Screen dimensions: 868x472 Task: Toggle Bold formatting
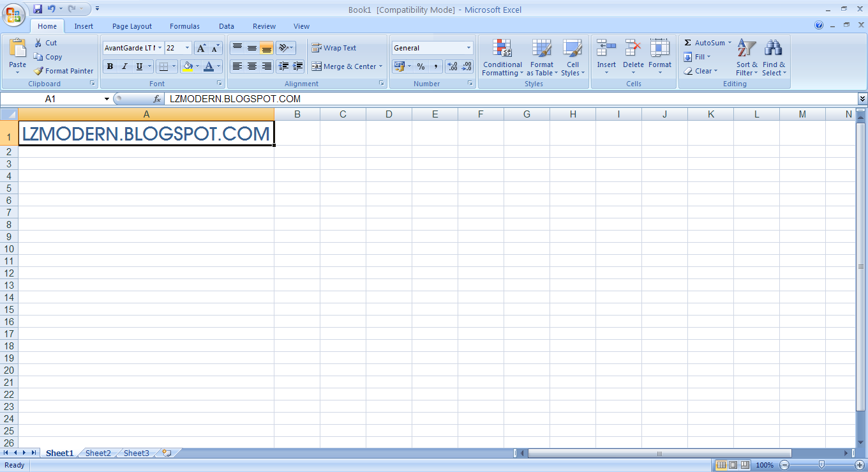click(110, 66)
